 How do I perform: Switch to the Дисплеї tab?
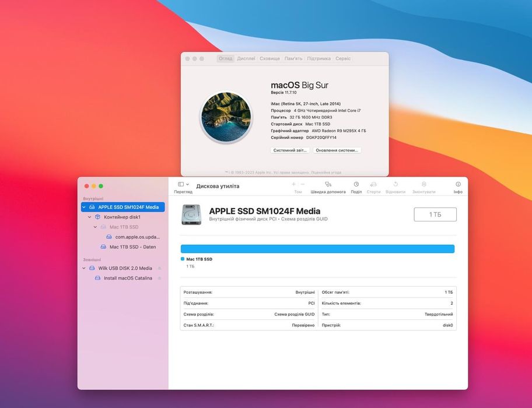pyautogui.click(x=246, y=59)
